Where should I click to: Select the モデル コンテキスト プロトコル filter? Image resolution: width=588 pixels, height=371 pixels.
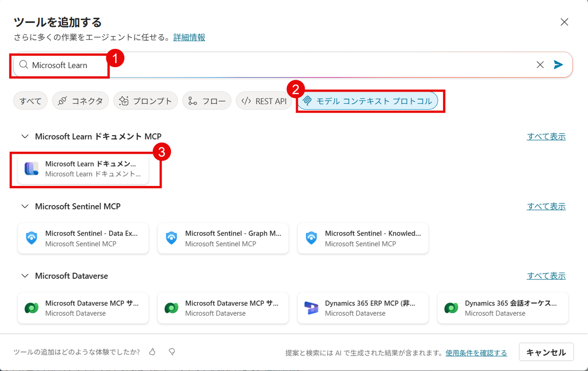[367, 101]
